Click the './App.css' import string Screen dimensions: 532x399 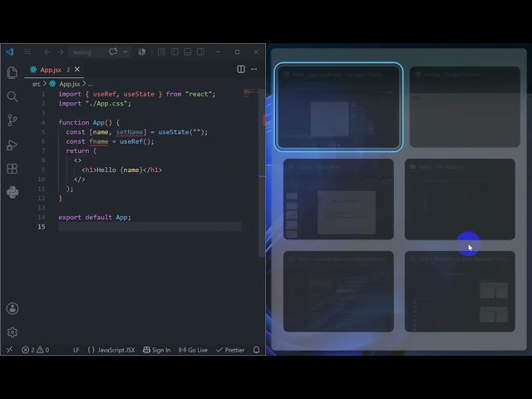(108, 103)
